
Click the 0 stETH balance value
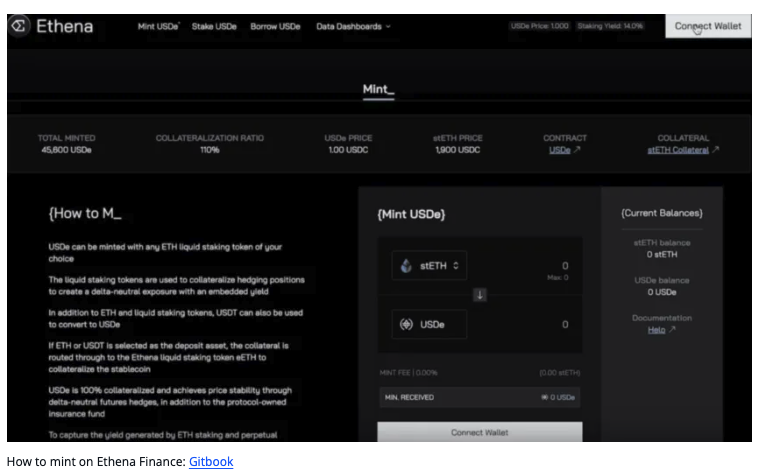click(662, 255)
